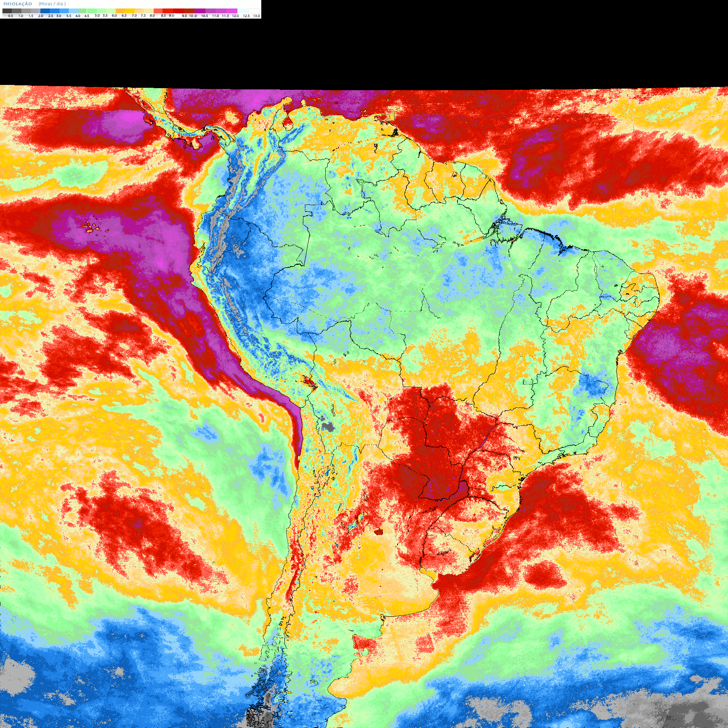Viewport: 728px width, 728px height.
Task: Click the purple swatch ending at 10.5
Action: (200, 11)
